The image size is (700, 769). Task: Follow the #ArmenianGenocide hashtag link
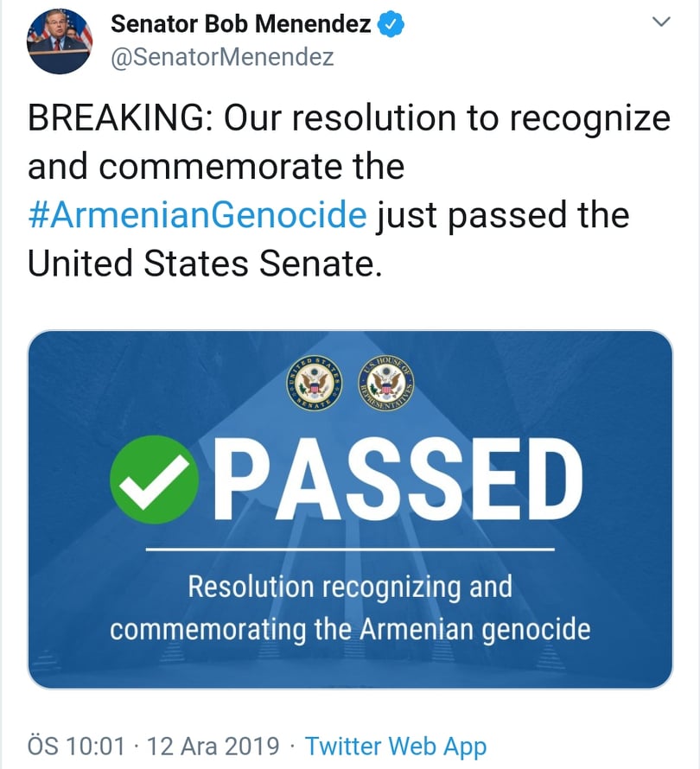pos(197,215)
